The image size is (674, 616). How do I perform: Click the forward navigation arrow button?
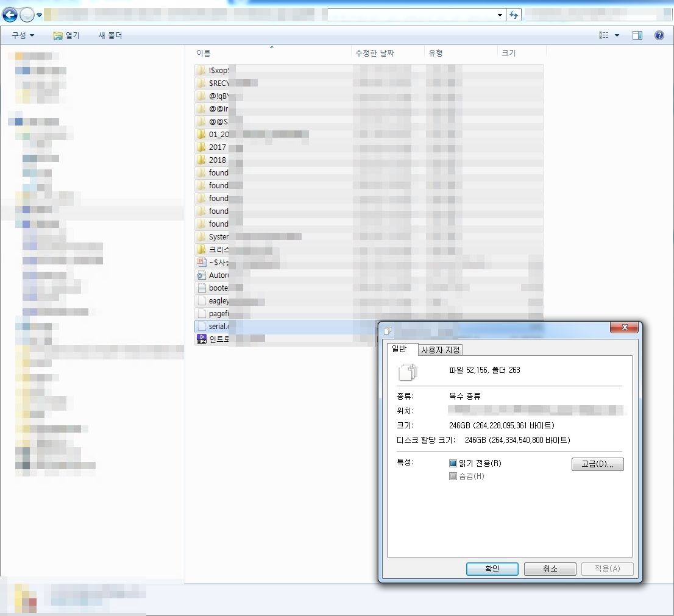pos(27,15)
